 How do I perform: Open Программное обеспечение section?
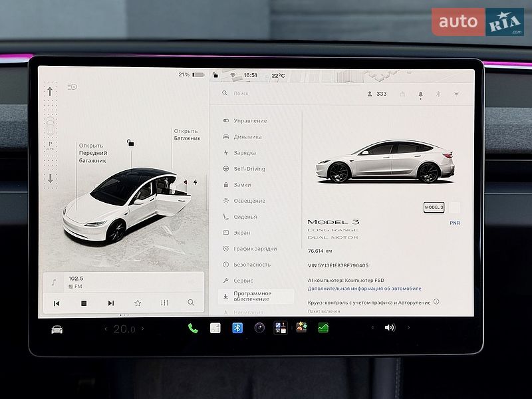pos(256,296)
